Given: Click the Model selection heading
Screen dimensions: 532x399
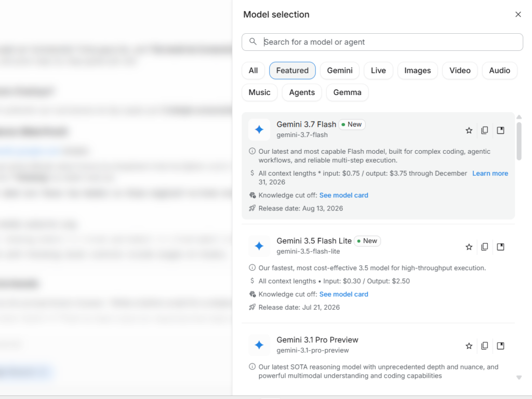Looking at the screenshot, I should pyautogui.click(x=276, y=15).
